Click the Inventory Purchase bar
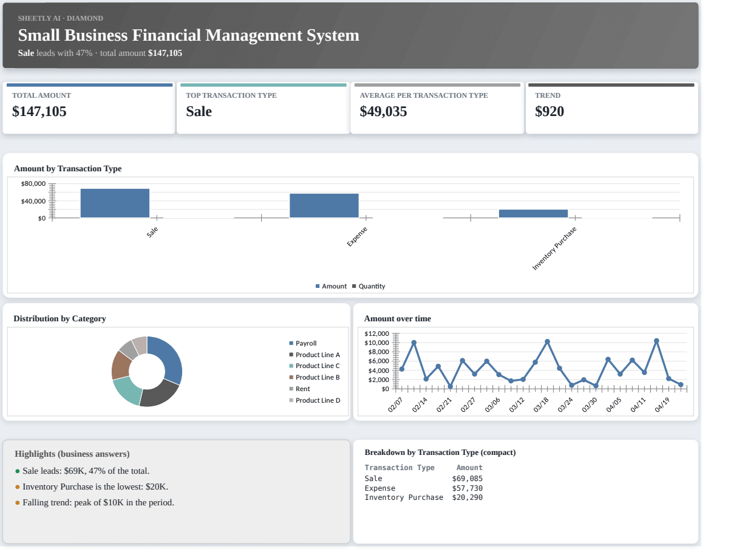Viewport: 745px width, 560px height. click(533, 213)
